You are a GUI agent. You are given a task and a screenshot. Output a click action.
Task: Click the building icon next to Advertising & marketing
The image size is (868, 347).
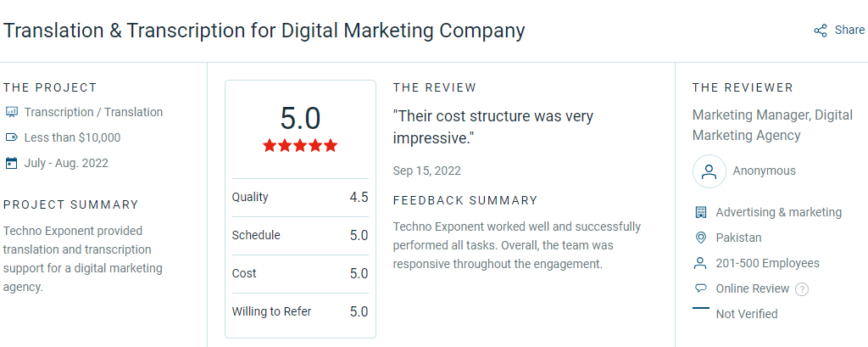pyautogui.click(x=701, y=212)
